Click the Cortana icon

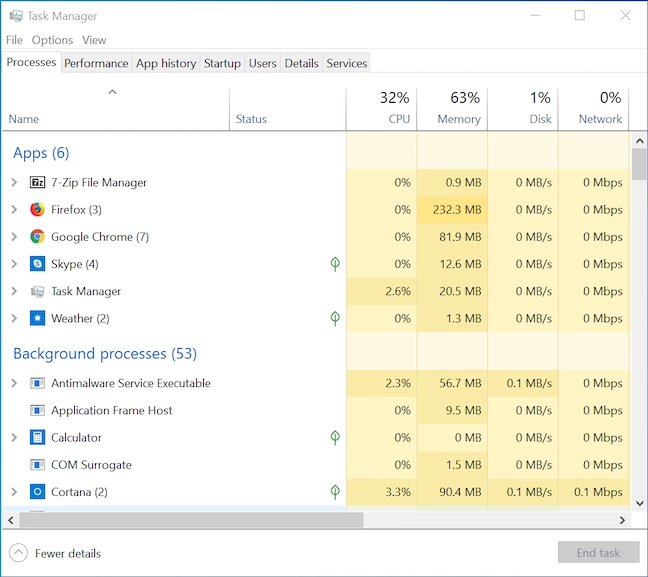coord(37,492)
